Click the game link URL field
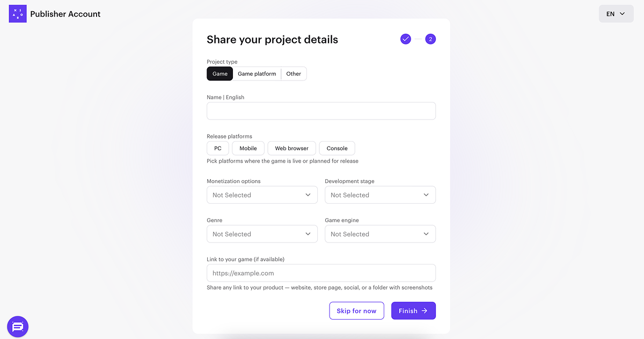This screenshot has height=339, width=644. point(321,273)
